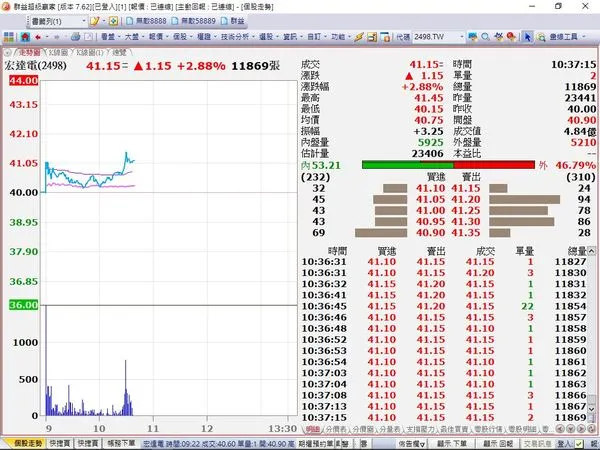Switch to the 主指壓力 bottom tab
The image size is (600, 450).
point(420,429)
